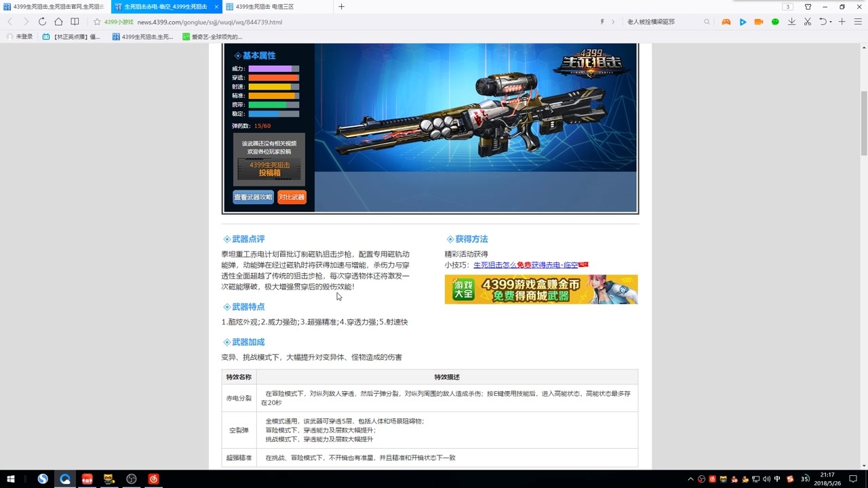Toggle 中 input method indicator
Image resolution: width=868 pixels, height=488 pixels.
click(x=777, y=479)
